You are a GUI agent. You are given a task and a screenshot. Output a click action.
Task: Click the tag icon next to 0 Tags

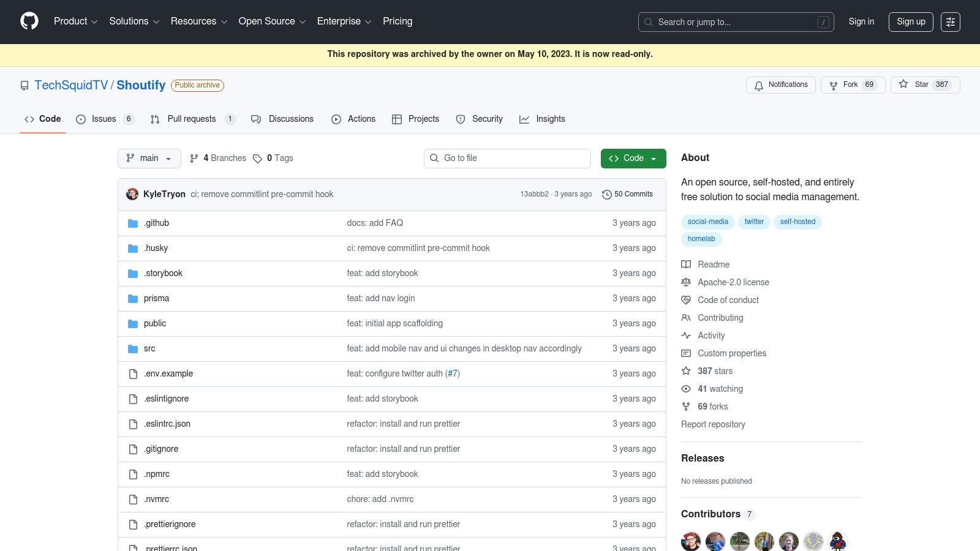click(258, 159)
